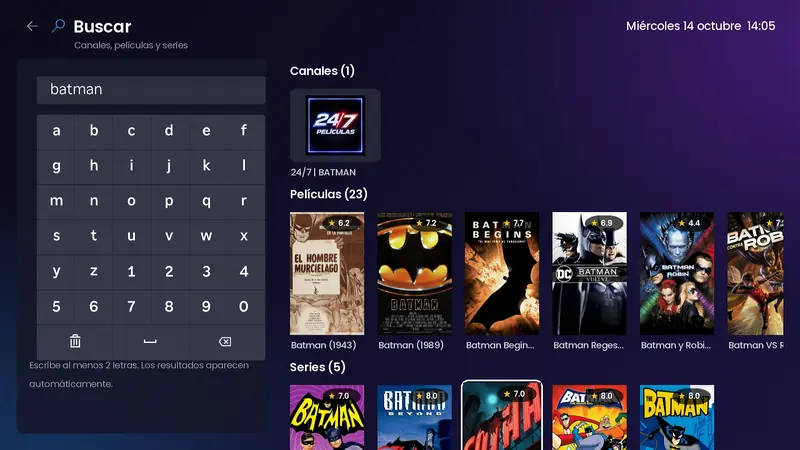Image resolution: width=800 pixels, height=450 pixels.
Task: Tap the letter p key
Action: tap(169, 202)
